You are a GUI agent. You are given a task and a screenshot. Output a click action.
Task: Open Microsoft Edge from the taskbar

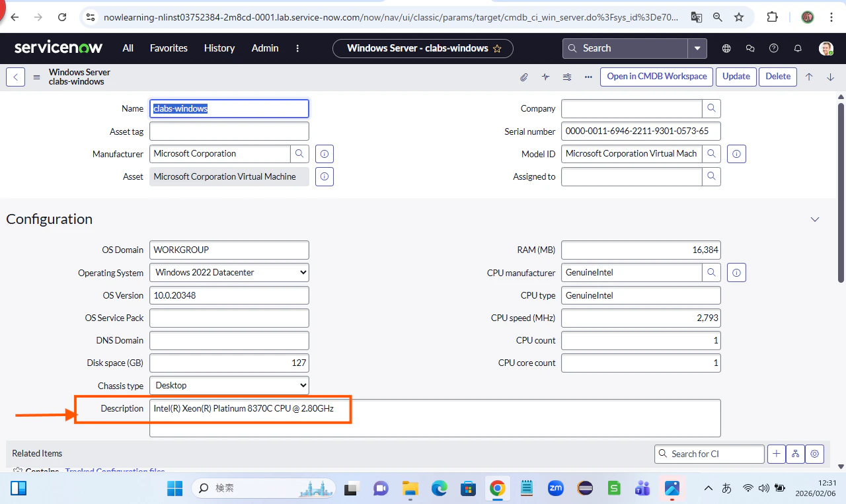click(440, 488)
